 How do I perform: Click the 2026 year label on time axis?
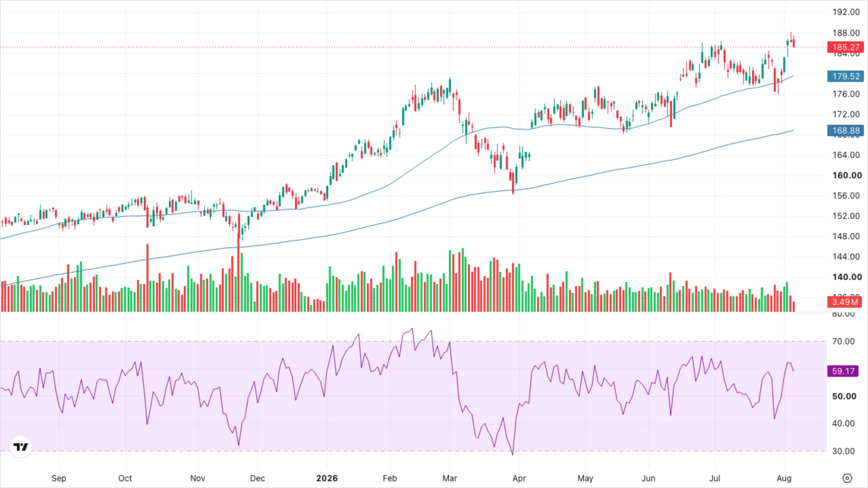click(327, 478)
